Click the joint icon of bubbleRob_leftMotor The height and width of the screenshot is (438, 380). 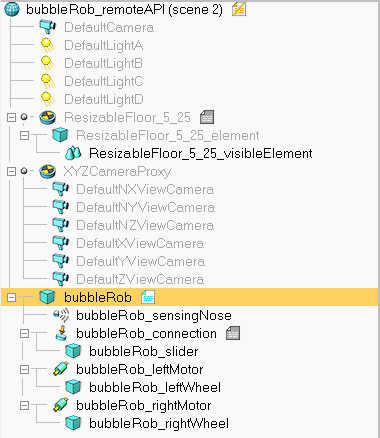[61, 369]
